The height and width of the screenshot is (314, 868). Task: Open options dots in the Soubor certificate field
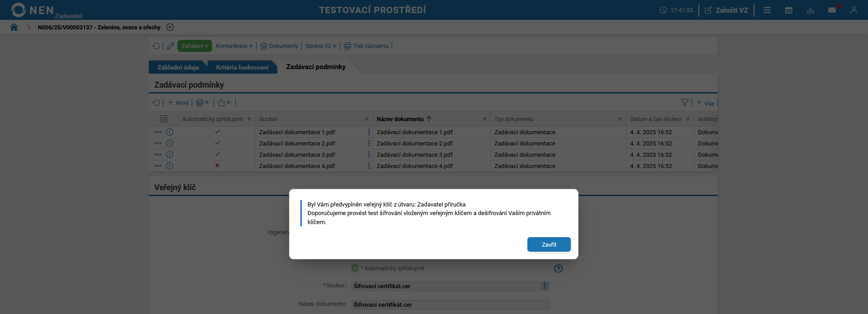[545, 286]
